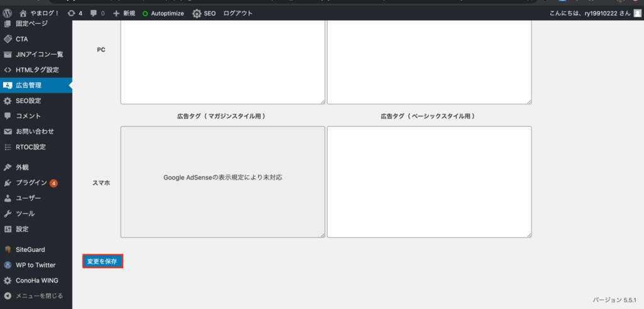
Task: Click the CTA tag icon in sidebar
Action: click(8, 39)
